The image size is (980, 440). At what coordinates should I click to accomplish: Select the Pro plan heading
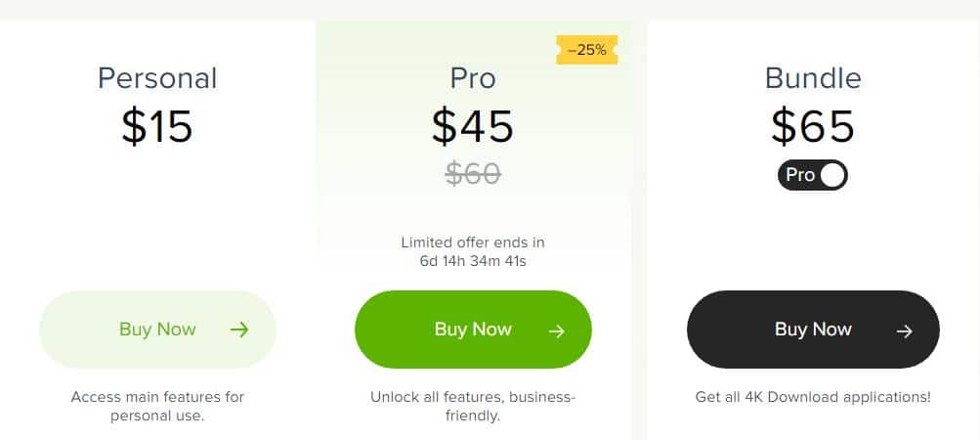point(473,78)
